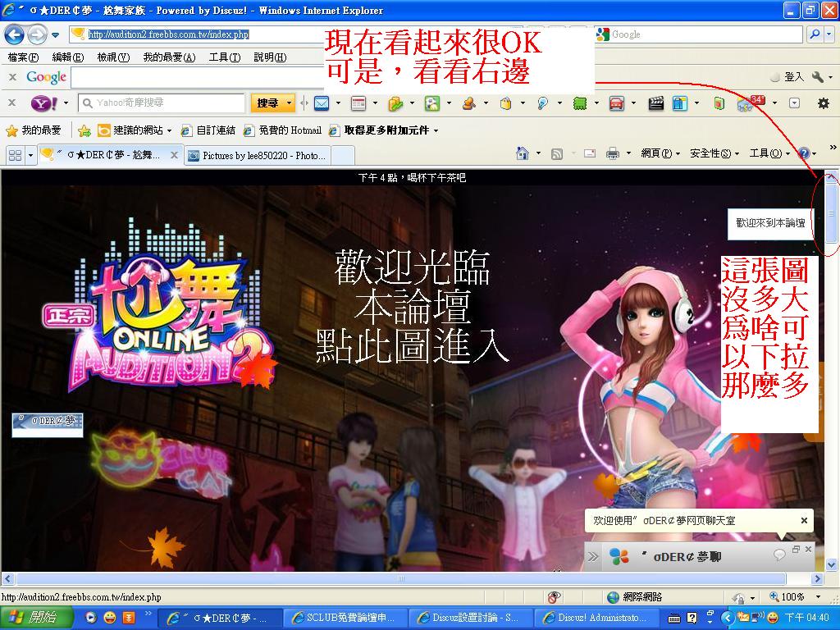Screen dimensions: 840x630
Task: Click the RSS feeds icon
Action: [x=557, y=154]
